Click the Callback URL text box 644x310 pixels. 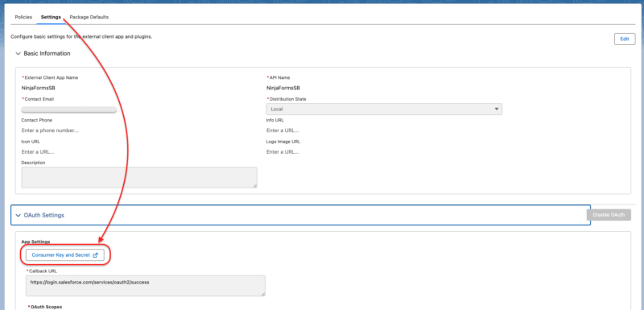[146, 286]
